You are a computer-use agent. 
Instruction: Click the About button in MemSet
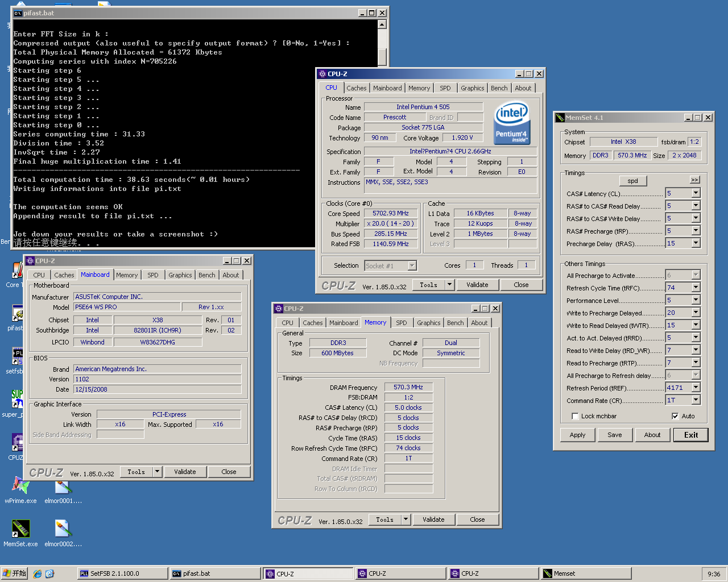(652, 435)
